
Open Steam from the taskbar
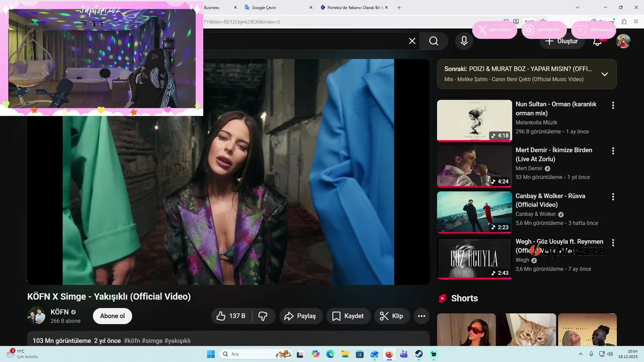[x=419, y=354]
